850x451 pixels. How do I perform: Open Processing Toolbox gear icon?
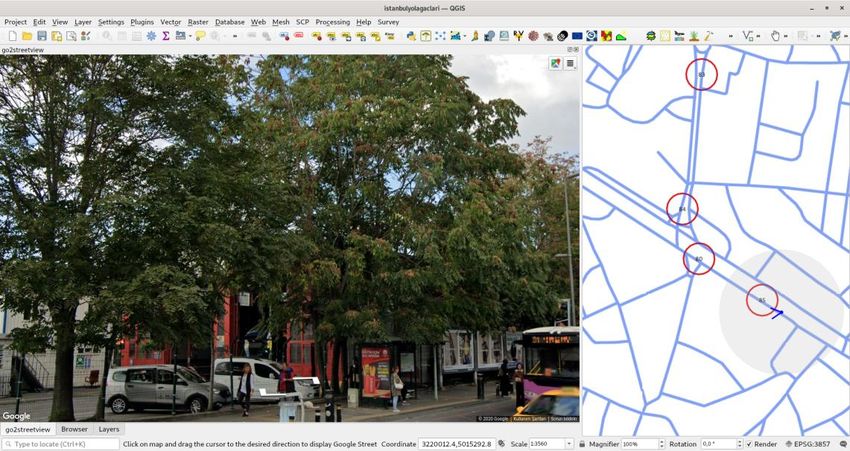point(151,36)
